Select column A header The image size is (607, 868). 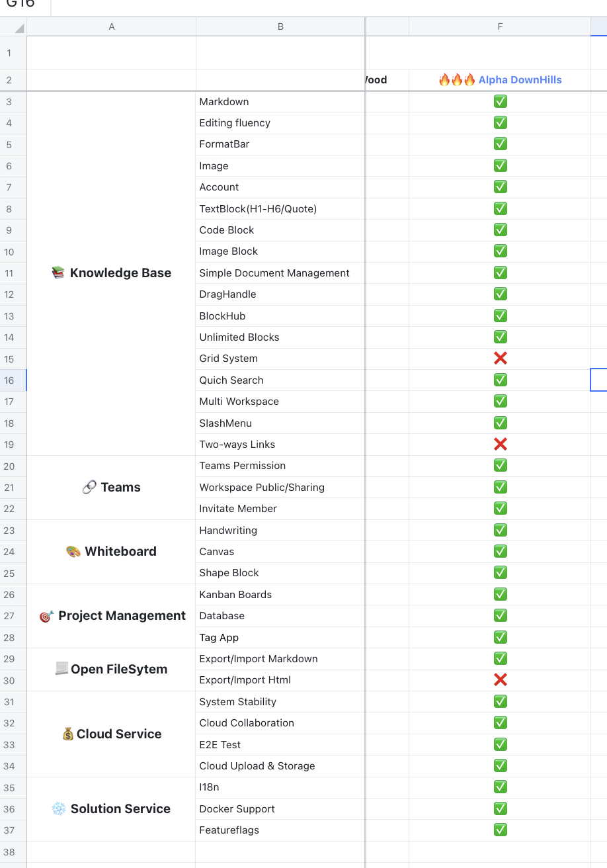click(111, 26)
